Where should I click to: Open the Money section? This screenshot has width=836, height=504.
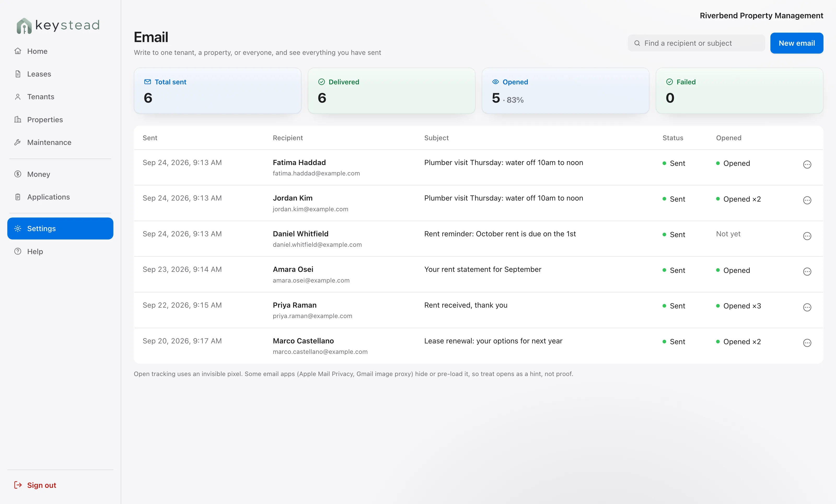[60, 174]
